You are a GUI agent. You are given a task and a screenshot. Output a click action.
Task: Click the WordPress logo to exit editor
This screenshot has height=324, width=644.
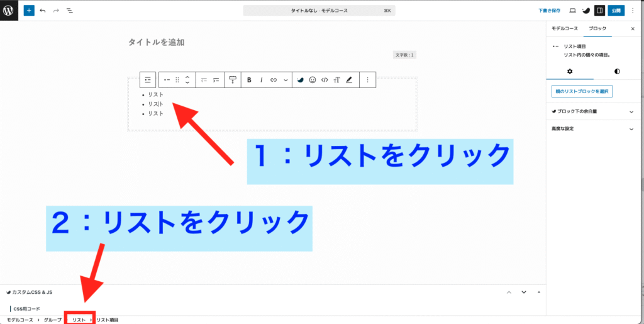pos(9,11)
